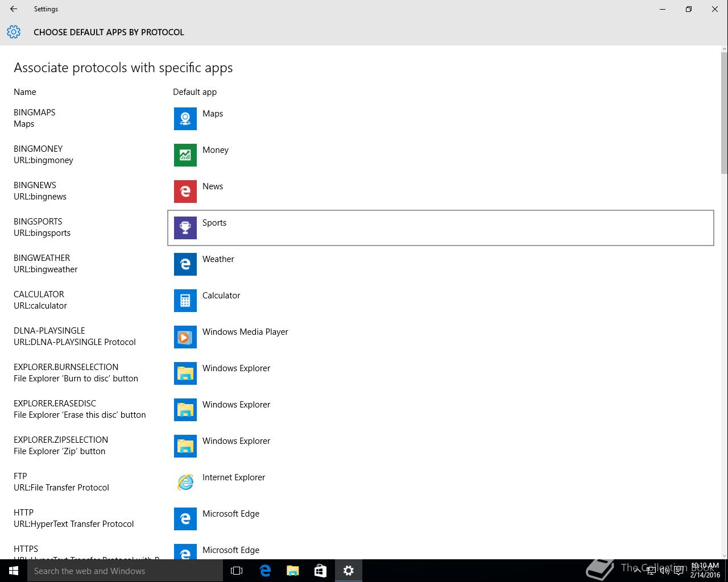Click Microsoft Edge icon for HTTPS
This screenshot has height=582, width=728.
185,551
